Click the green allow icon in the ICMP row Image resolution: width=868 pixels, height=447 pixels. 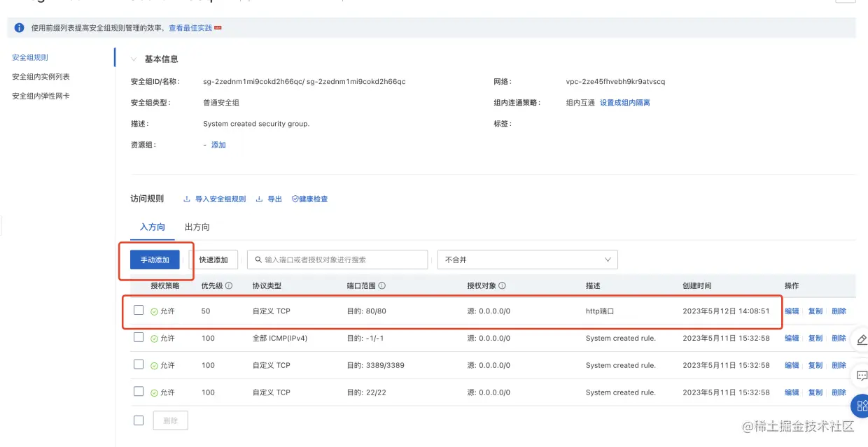tap(154, 339)
